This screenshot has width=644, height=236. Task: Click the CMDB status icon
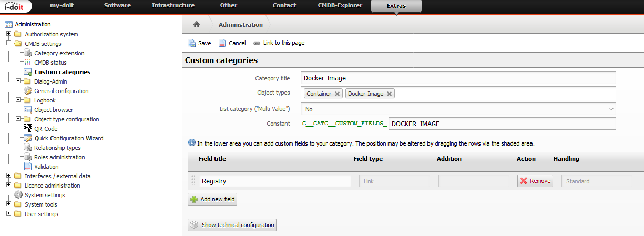click(x=28, y=63)
